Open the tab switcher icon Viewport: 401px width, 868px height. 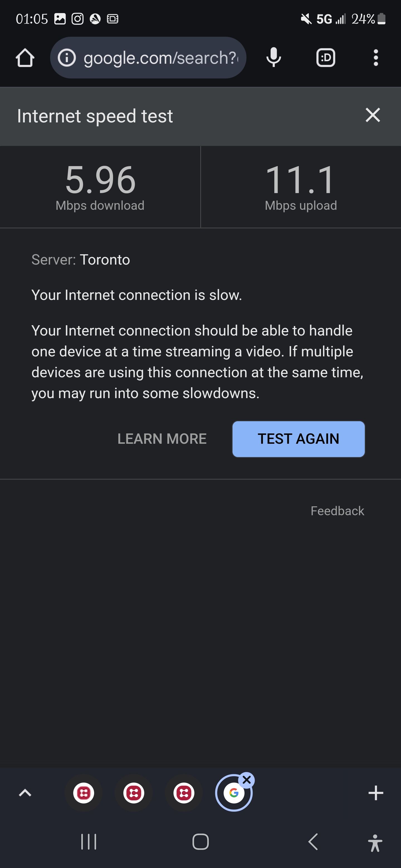click(x=326, y=58)
